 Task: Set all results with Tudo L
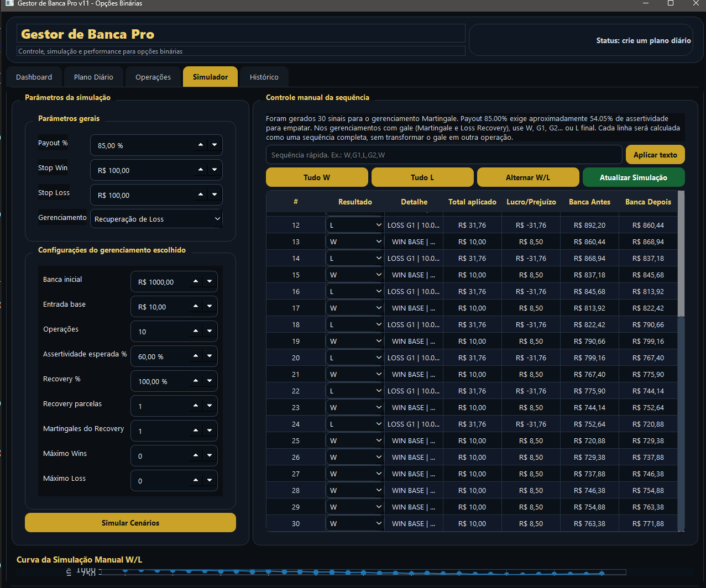point(422,177)
